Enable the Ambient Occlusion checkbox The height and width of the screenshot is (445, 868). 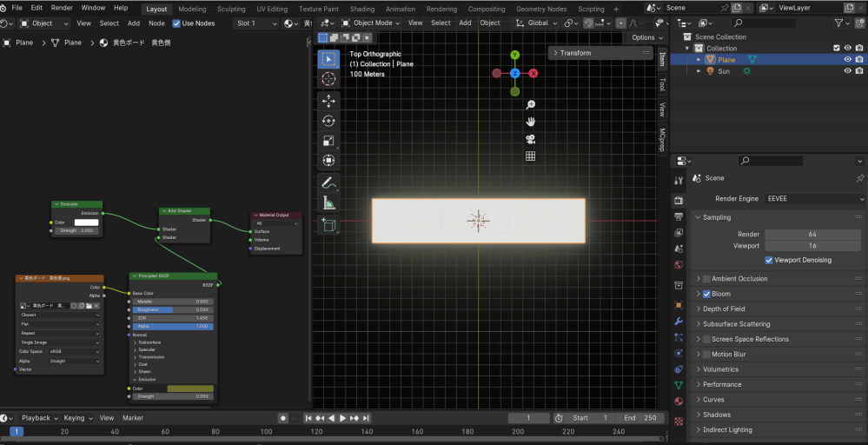(x=706, y=279)
